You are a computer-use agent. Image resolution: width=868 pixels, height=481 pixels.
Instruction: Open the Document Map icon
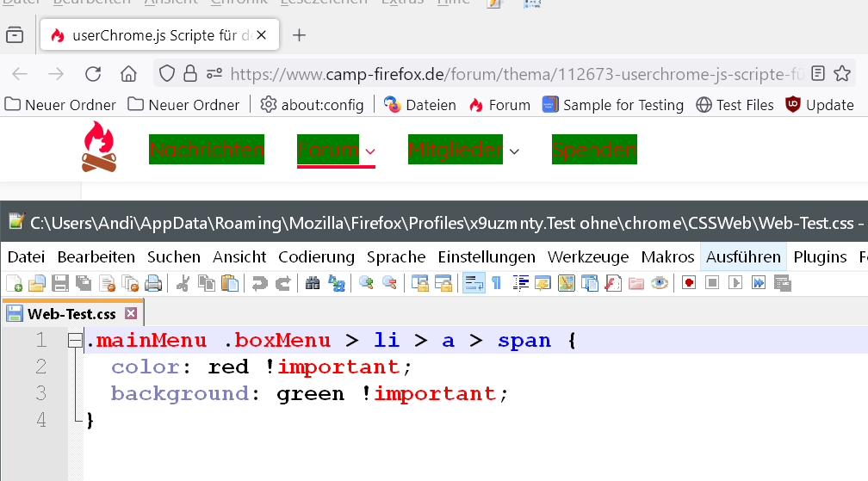coord(567,284)
